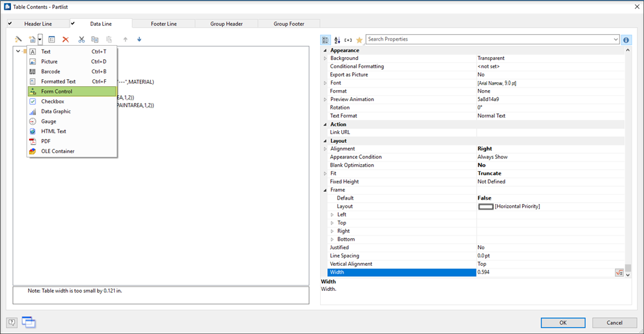Expand the Frame Left sub-property
The image size is (644, 334).
point(332,214)
